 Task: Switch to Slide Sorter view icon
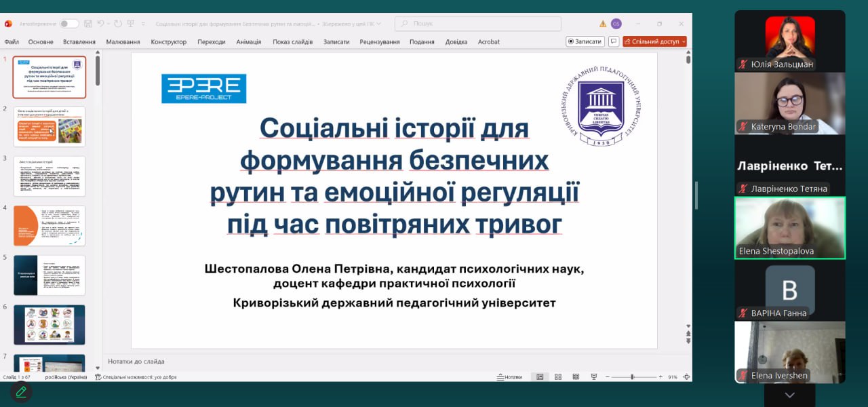coord(558,377)
